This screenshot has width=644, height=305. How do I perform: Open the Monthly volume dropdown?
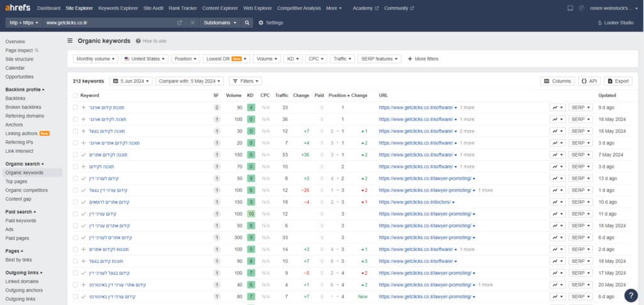96,58
